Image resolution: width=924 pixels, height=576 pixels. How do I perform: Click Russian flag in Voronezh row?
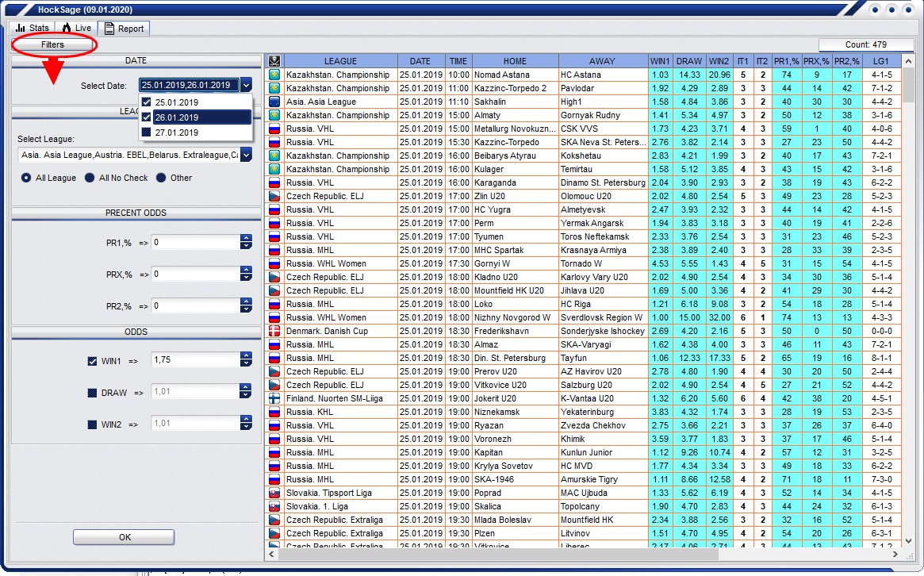point(274,440)
